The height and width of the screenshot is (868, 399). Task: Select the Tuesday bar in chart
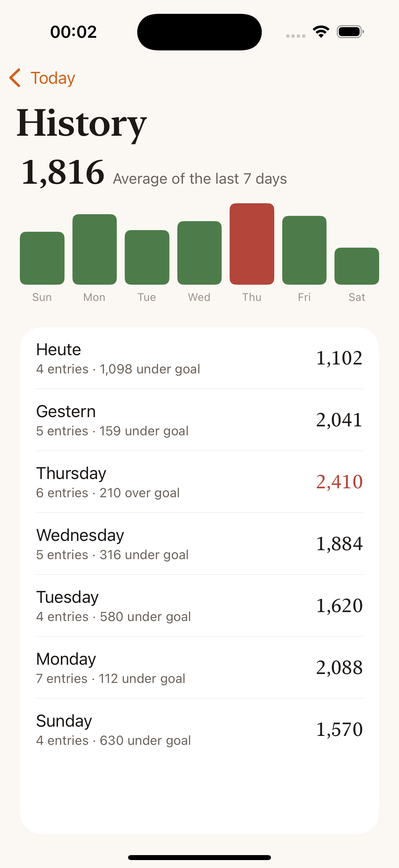(147, 258)
